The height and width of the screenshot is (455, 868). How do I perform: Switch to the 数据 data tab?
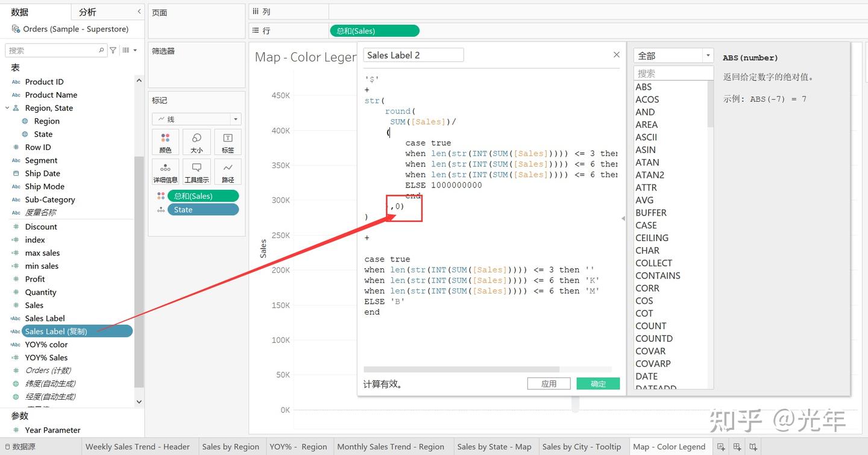point(20,12)
